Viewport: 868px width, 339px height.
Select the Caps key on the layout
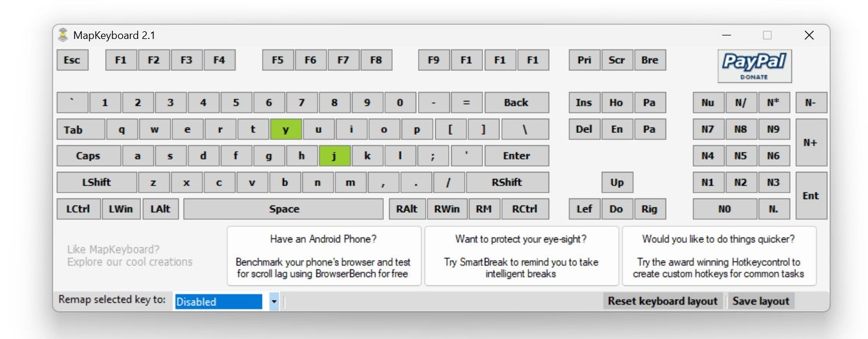[89, 156]
